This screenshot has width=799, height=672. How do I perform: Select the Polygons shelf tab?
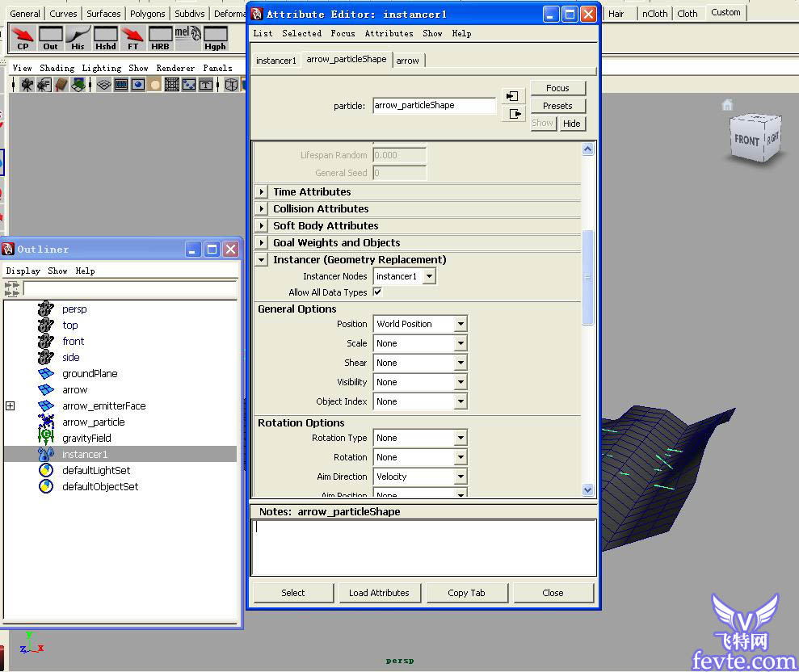tap(147, 14)
